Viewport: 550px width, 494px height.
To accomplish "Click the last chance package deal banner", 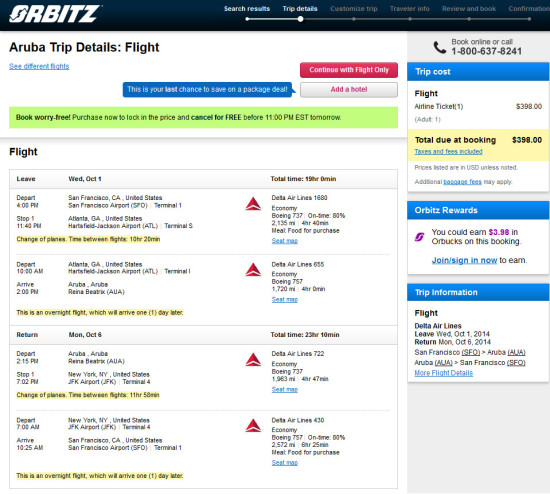I will pos(207,89).
